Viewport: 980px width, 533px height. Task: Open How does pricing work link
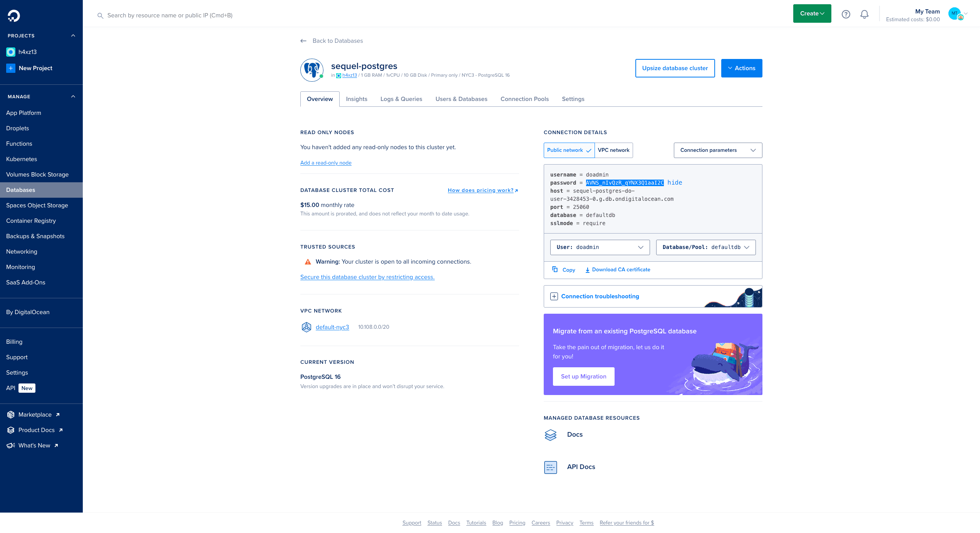pos(483,190)
